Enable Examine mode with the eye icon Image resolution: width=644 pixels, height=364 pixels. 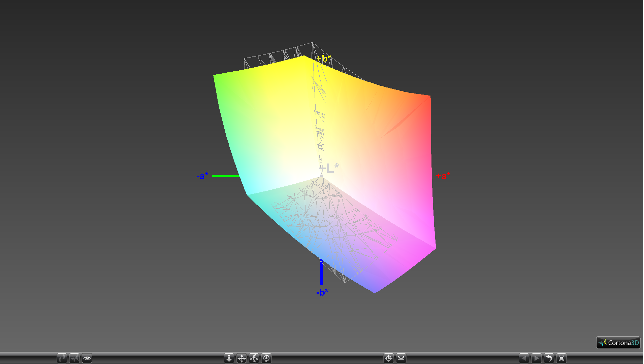(x=87, y=359)
